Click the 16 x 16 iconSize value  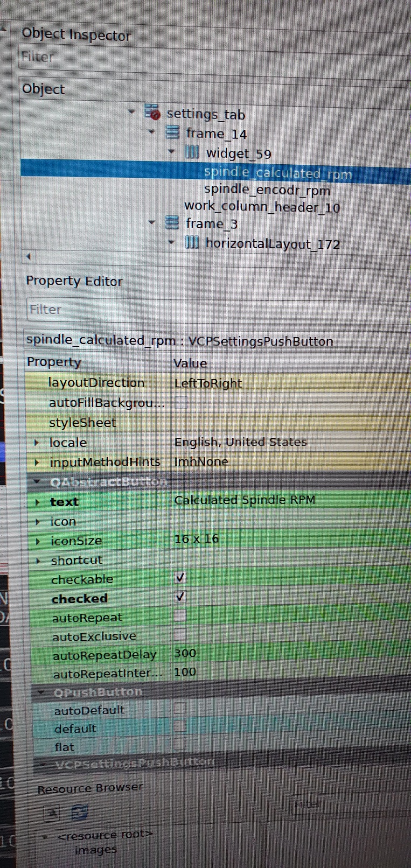pyautogui.click(x=196, y=538)
